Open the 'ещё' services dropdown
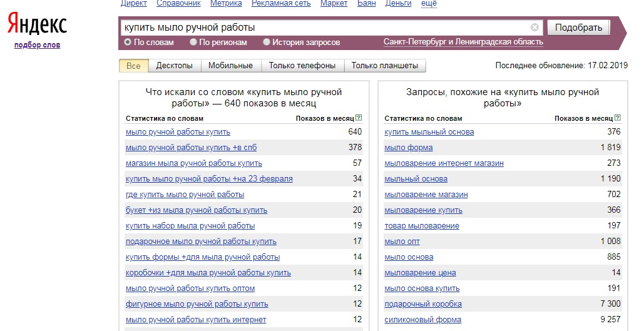The image size is (644, 331). click(429, 4)
